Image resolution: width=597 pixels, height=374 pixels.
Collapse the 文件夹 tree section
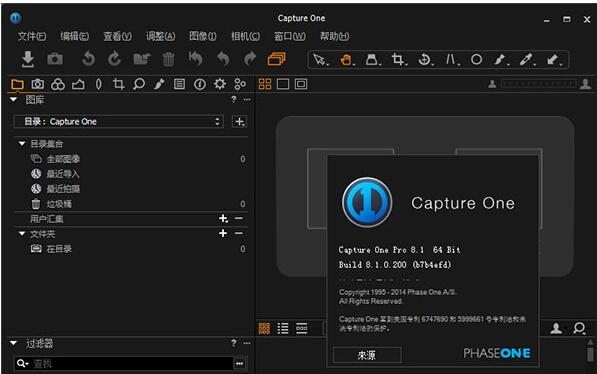tap(22, 233)
